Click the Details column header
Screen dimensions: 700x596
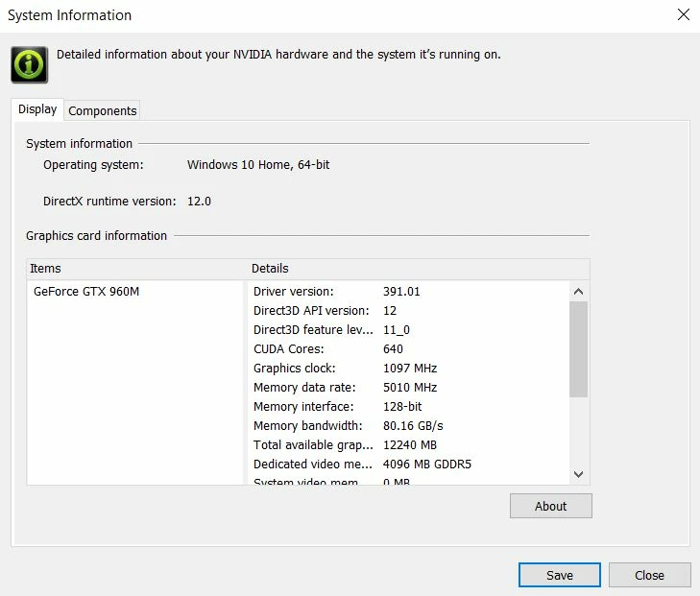click(x=419, y=269)
